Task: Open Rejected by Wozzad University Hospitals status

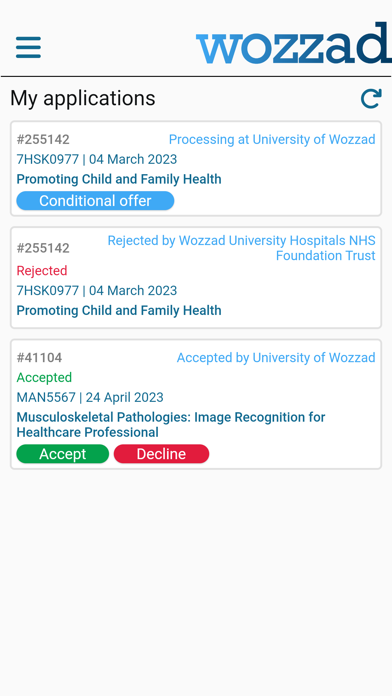Action: [242, 248]
